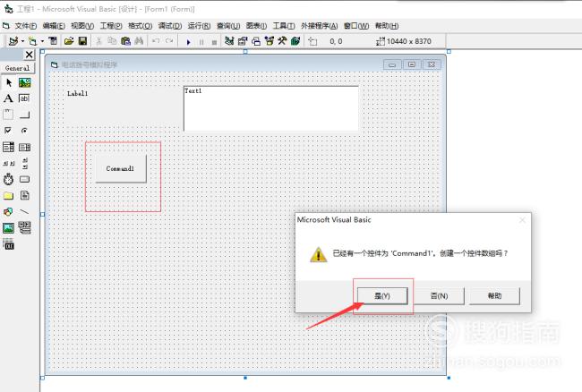Select the Timer stopwatch tool in toolbox
The height and width of the screenshot is (392, 582).
pyautogui.click(x=9, y=179)
